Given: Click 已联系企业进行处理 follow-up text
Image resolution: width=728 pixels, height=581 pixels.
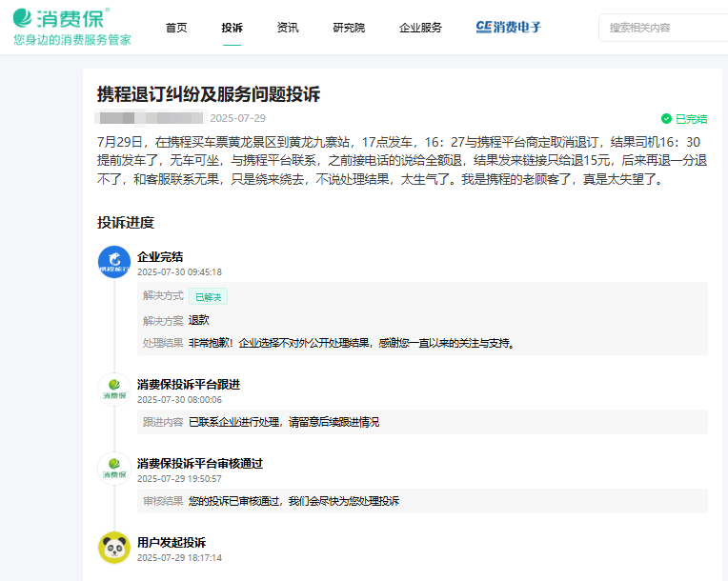Looking at the screenshot, I should (284, 422).
